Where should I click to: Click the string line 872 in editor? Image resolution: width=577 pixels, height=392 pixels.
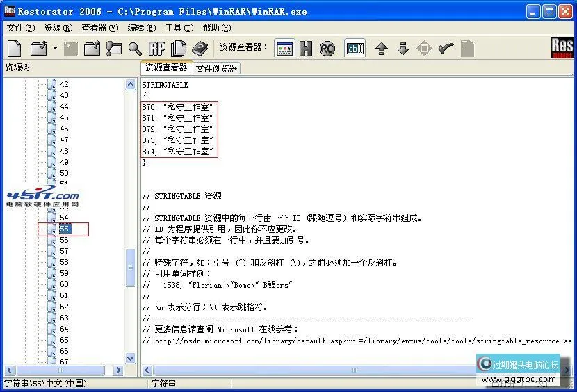pyautogui.click(x=178, y=129)
